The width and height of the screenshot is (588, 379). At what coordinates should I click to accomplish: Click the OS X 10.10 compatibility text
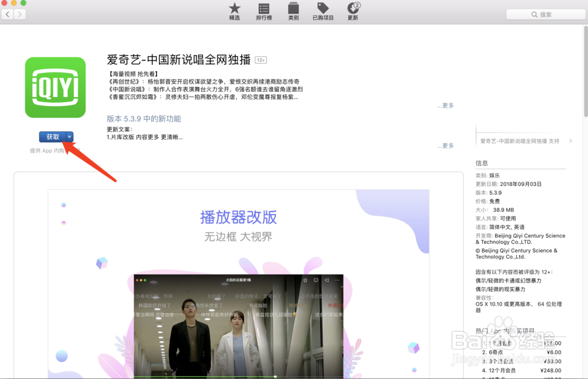pyautogui.click(x=519, y=307)
